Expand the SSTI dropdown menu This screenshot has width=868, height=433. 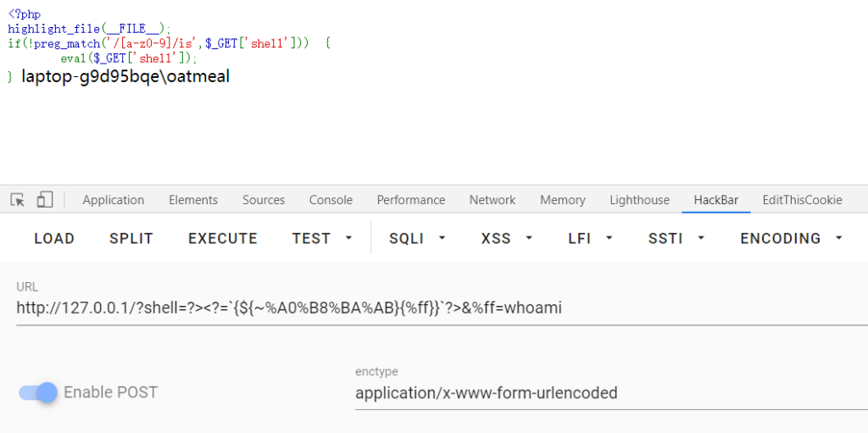[x=676, y=239]
